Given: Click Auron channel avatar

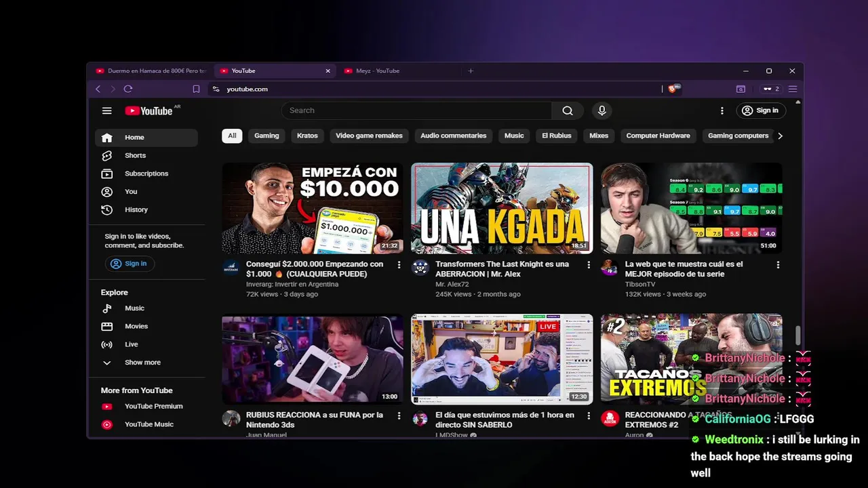Looking at the screenshot, I should [610, 418].
